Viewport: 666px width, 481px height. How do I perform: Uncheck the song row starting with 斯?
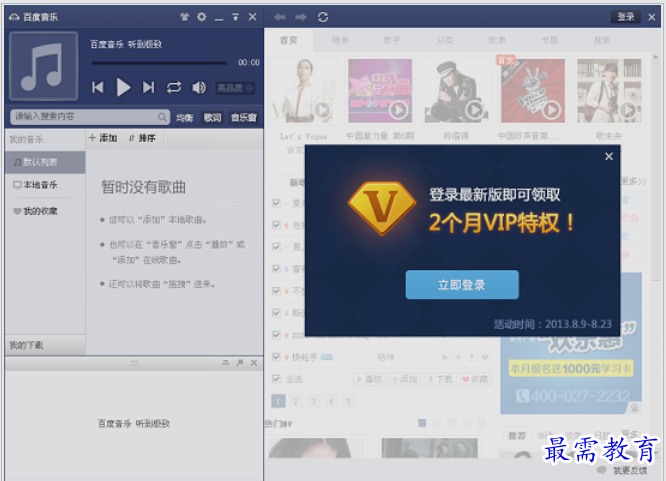[277, 313]
